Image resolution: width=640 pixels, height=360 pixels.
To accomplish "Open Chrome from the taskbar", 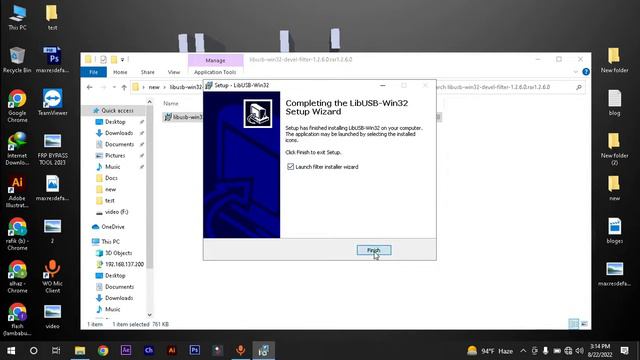I will (x=103, y=350).
